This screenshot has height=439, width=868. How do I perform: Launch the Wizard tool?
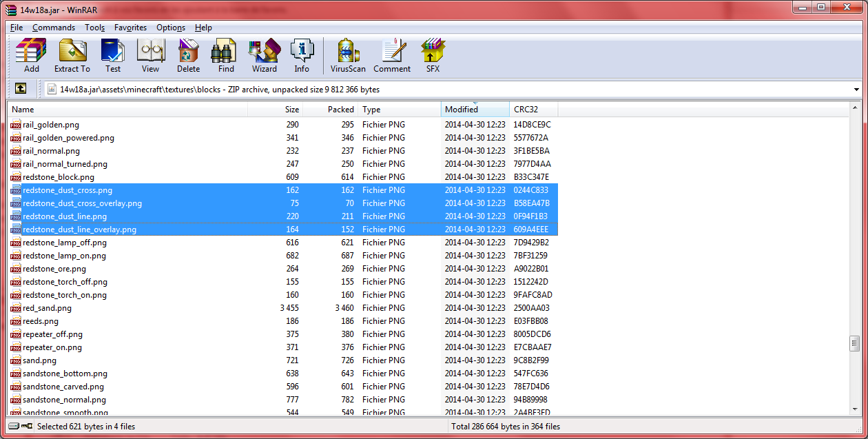264,56
